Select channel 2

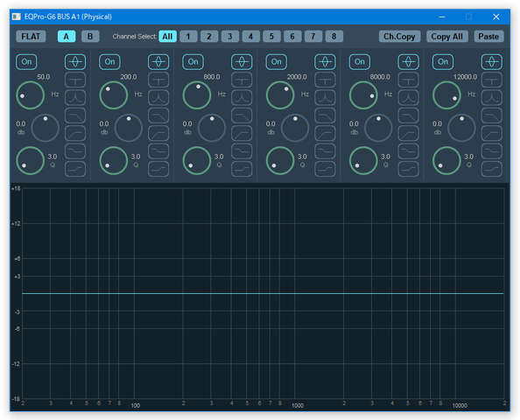[x=209, y=37]
